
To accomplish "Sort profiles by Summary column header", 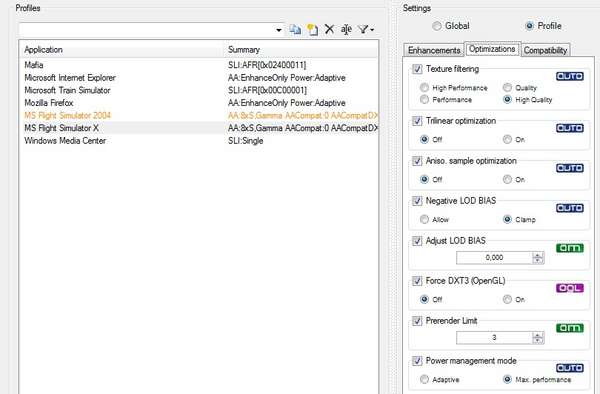I will (301, 50).
